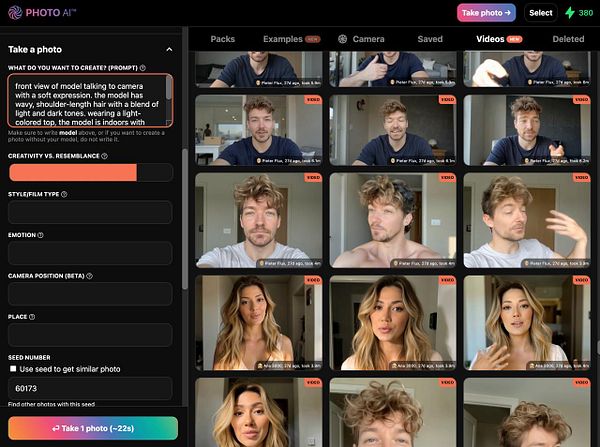This screenshot has height=447, width=600.
Task: Click the 'Take a photo' panel heading
Action: click(x=35, y=49)
